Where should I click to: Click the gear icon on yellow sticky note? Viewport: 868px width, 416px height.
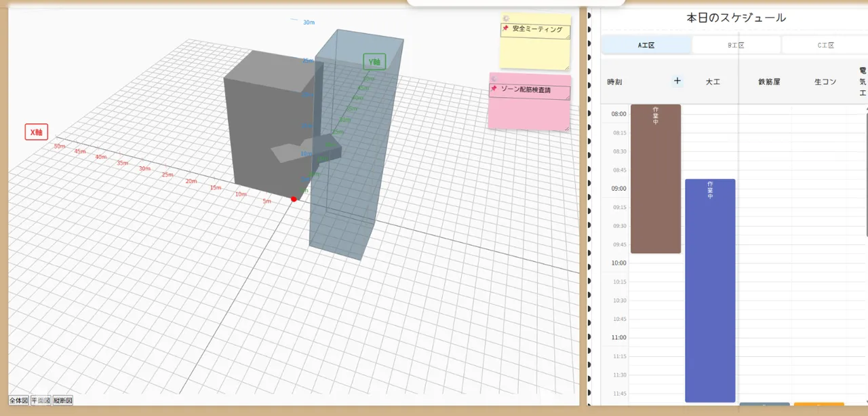[506, 18]
